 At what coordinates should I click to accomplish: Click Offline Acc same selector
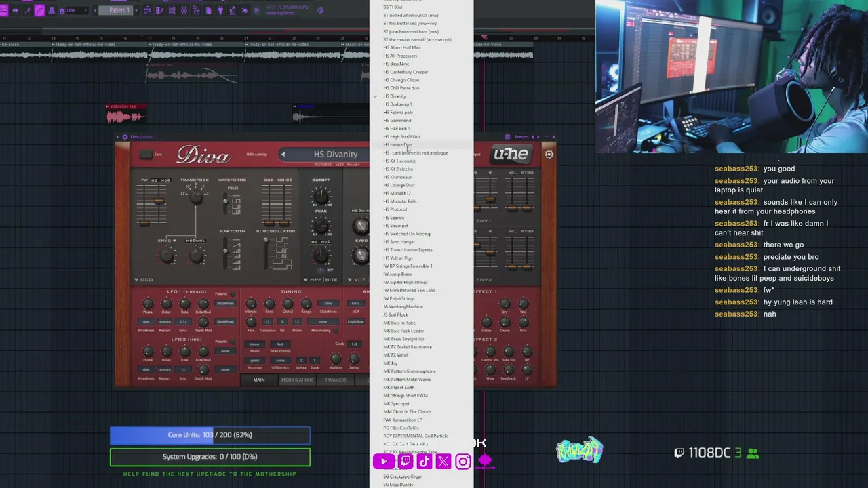pos(280,361)
